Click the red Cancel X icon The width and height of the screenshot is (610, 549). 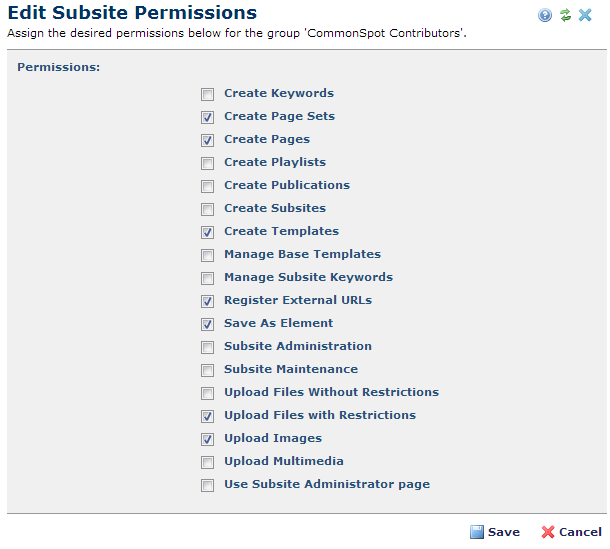click(x=548, y=532)
